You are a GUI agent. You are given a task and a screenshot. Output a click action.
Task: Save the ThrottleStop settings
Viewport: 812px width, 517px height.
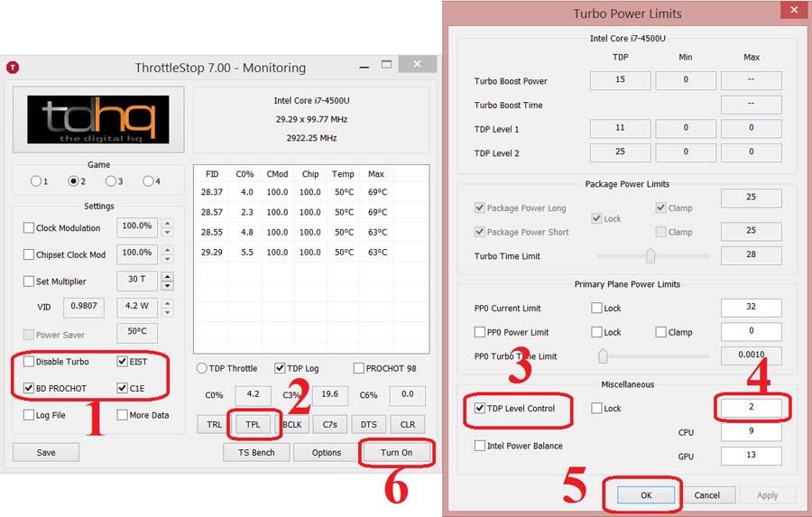[x=46, y=452]
